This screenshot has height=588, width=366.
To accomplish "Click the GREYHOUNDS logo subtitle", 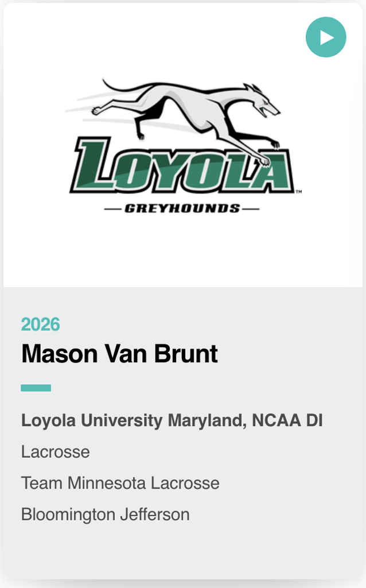I will click(182, 208).
